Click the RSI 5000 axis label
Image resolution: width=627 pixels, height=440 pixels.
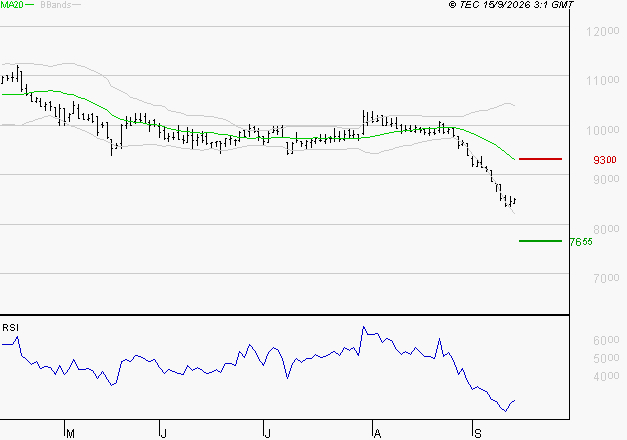point(606,358)
